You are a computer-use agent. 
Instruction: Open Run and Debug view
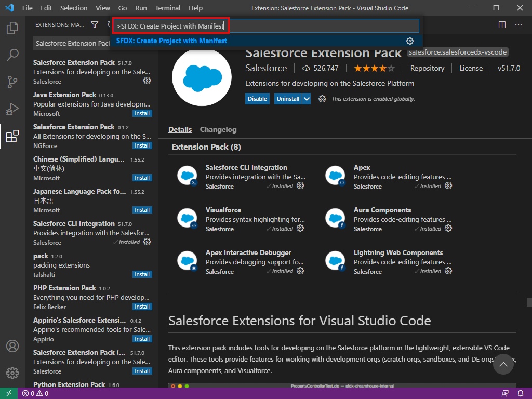click(x=12, y=109)
